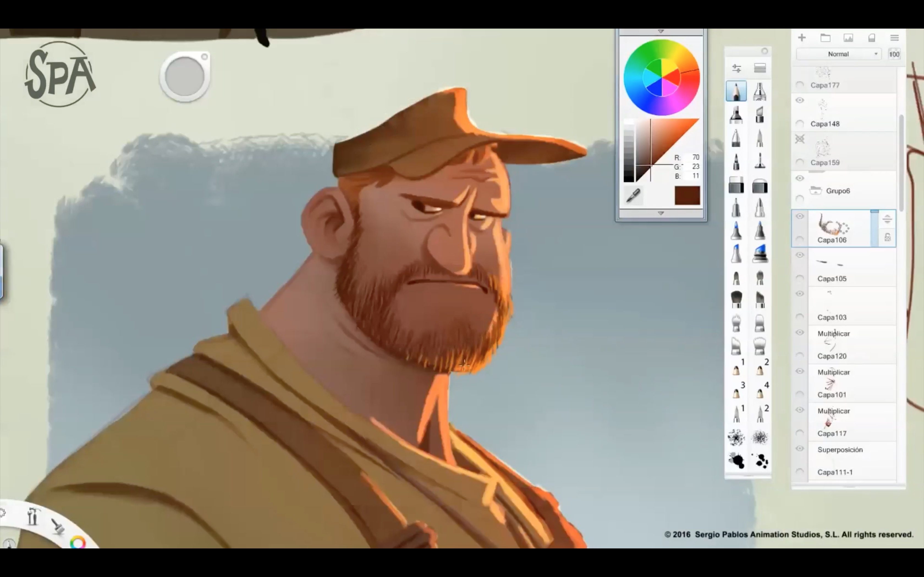
Task: Add a new layer with plus icon
Action: tap(802, 38)
